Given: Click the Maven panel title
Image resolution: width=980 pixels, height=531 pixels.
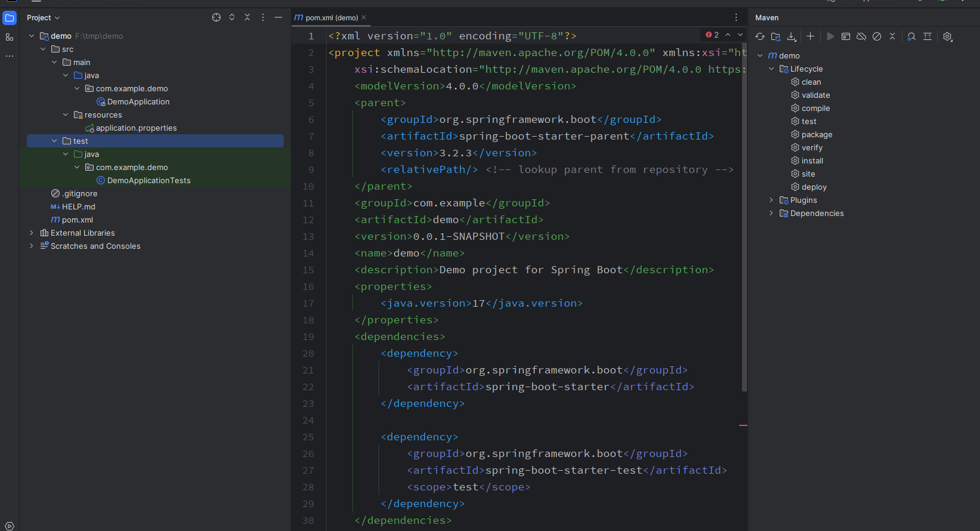Looking at the screenshot, I should click(x=767, y=17).
